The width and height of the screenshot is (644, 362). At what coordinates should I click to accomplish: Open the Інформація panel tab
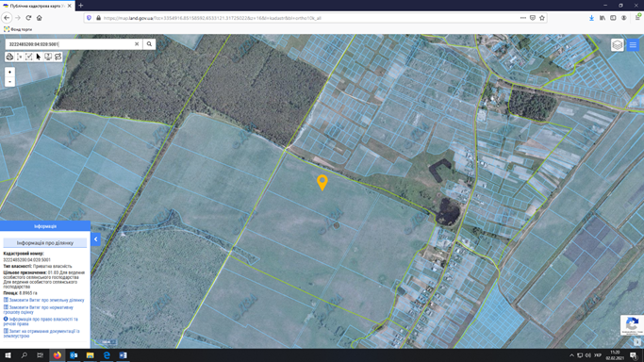(x=45, y=226)
